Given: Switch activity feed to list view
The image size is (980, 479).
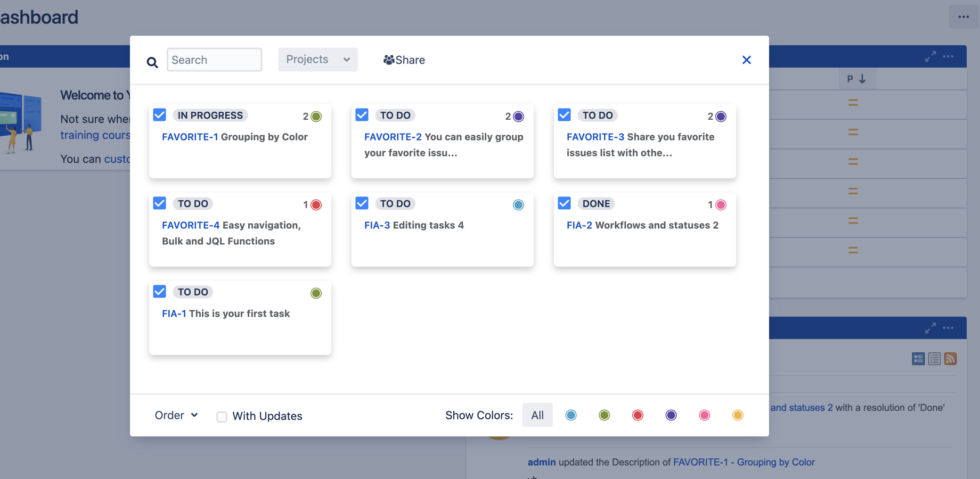Looking at the screenshot, I should (934, 359).
